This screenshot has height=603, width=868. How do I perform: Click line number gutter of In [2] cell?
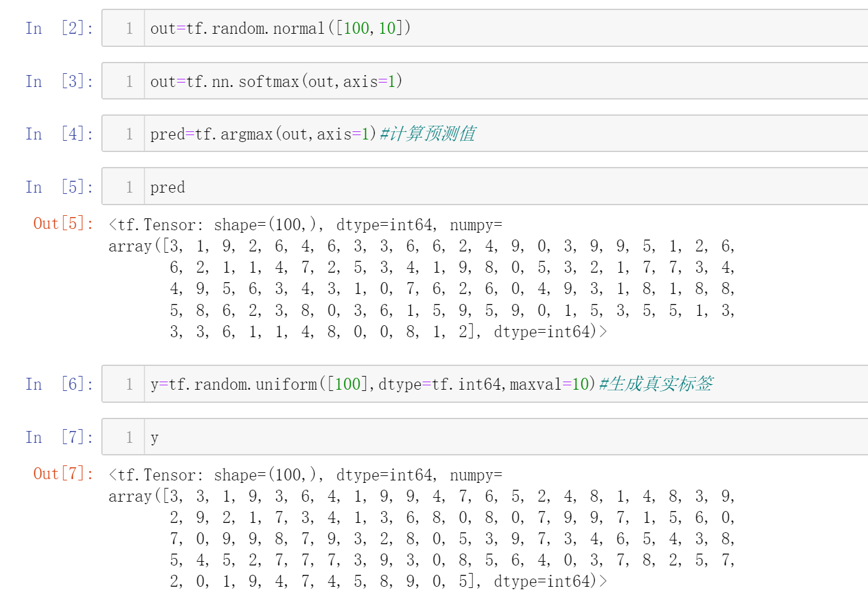(129, 28)
